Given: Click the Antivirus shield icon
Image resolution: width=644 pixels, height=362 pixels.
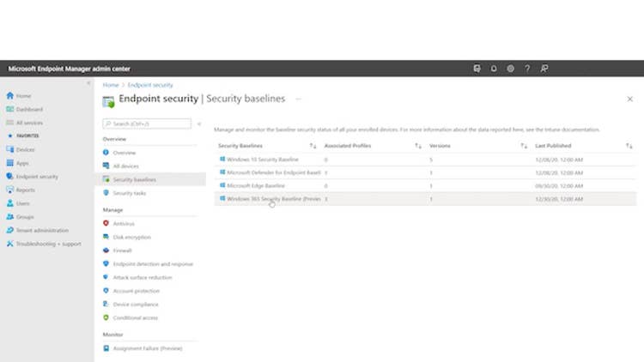Looking at the screenshot, I should tap(106, 223).
